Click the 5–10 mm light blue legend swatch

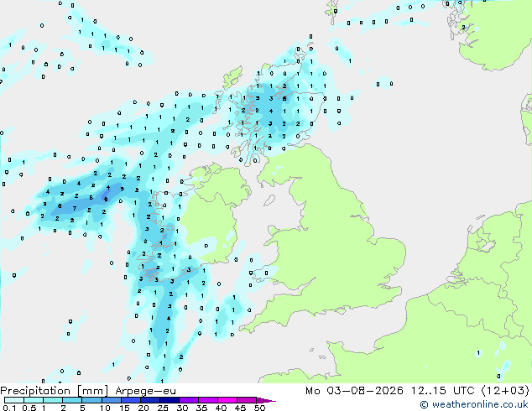click(91, 400)
